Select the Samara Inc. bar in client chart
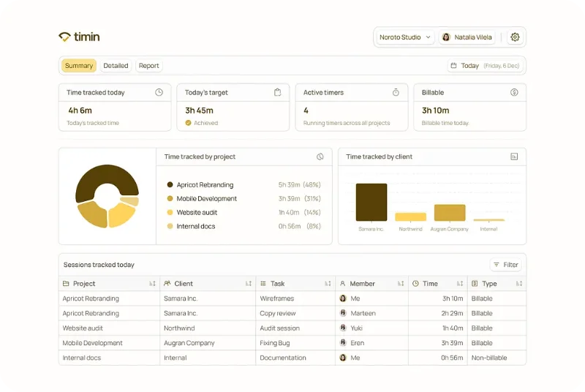This screenshot has height=392, width=585. coord(371,202)
